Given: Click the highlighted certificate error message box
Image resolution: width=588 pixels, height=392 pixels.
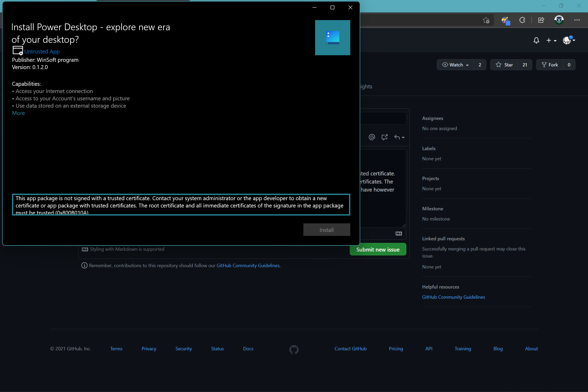Looking at the screenshot, I should pos(181,205).
